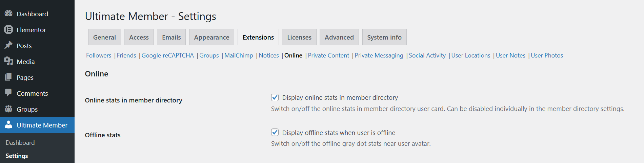Click the Dashboard gauge icon in sidebar
This screenshot has width=644, height=163.
[x=8, y=14]
